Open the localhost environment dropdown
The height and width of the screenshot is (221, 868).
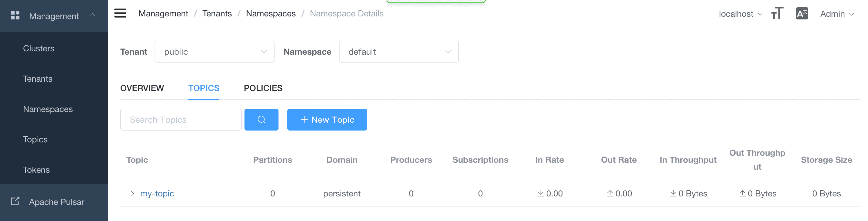pyautogui.click(x=740, y=14)
